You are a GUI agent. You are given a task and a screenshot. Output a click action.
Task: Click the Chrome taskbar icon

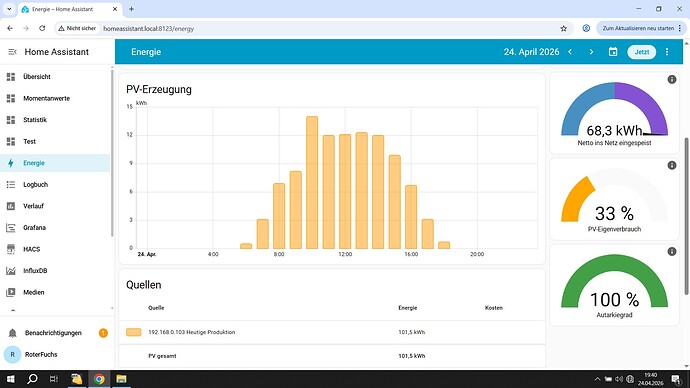(x=99, y=379)
